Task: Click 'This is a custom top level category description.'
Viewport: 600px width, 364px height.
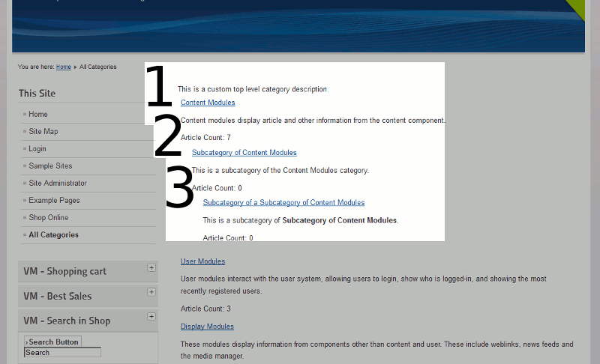Action: [253, 89]
